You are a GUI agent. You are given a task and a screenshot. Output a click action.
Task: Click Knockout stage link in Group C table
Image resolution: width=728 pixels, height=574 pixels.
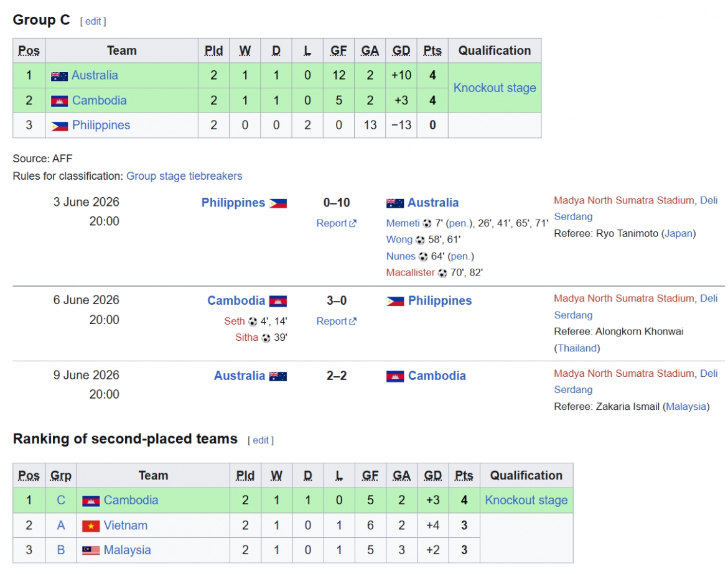coord(495,88)
